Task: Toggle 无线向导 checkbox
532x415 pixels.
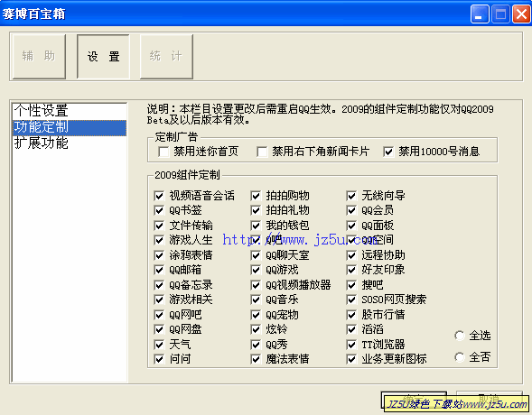Action: tap(351, 196)
